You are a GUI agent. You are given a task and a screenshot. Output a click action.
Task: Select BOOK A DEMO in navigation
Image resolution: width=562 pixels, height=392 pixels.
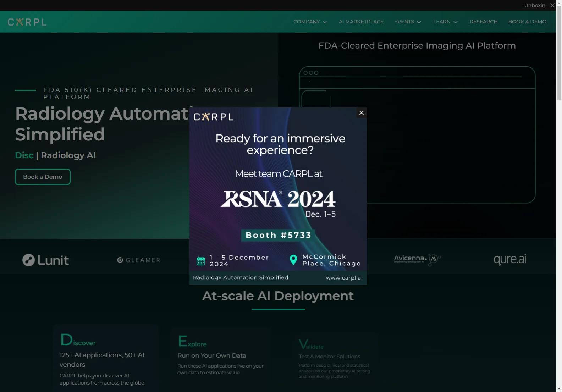[527, 22]
